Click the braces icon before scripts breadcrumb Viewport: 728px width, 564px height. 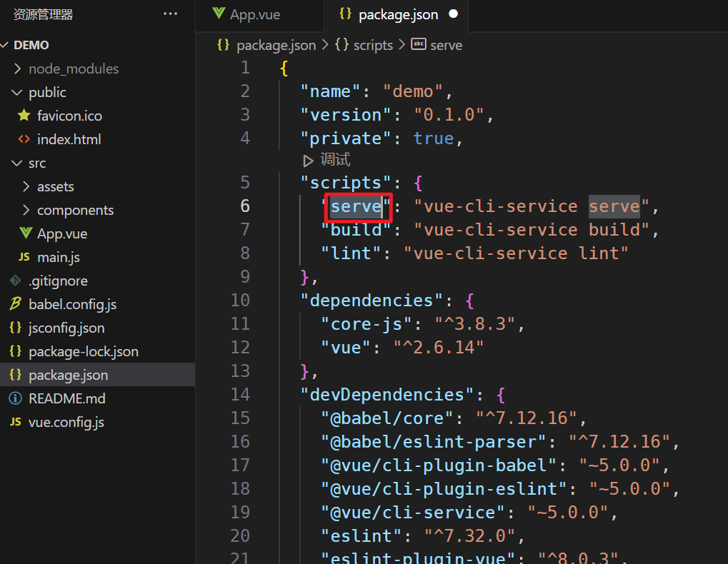(342, 44)
